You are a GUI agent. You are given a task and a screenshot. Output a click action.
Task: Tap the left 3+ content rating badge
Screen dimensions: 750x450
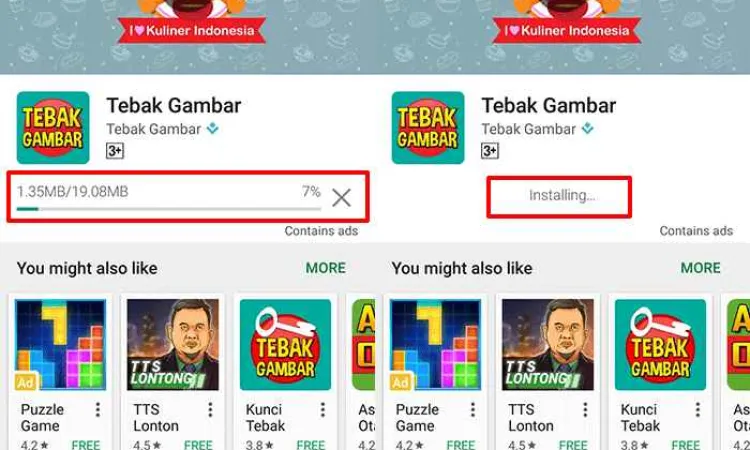pyautogui.click(x=115, y=151)
